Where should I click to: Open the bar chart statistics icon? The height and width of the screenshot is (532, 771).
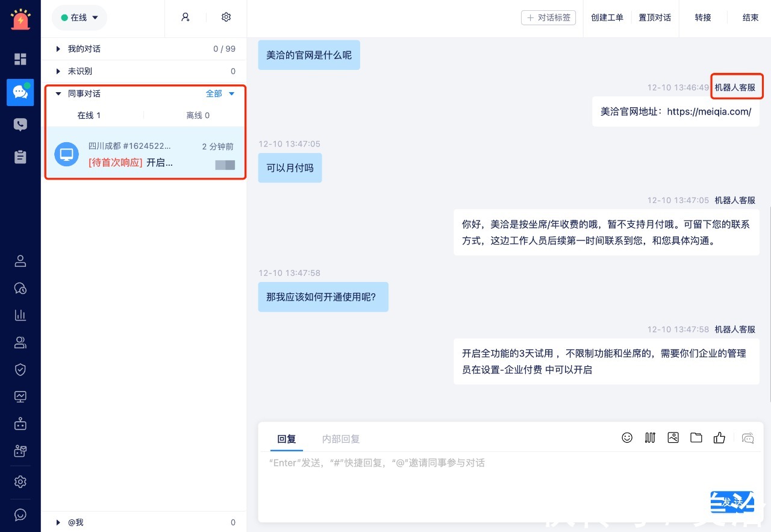[20, 315]
